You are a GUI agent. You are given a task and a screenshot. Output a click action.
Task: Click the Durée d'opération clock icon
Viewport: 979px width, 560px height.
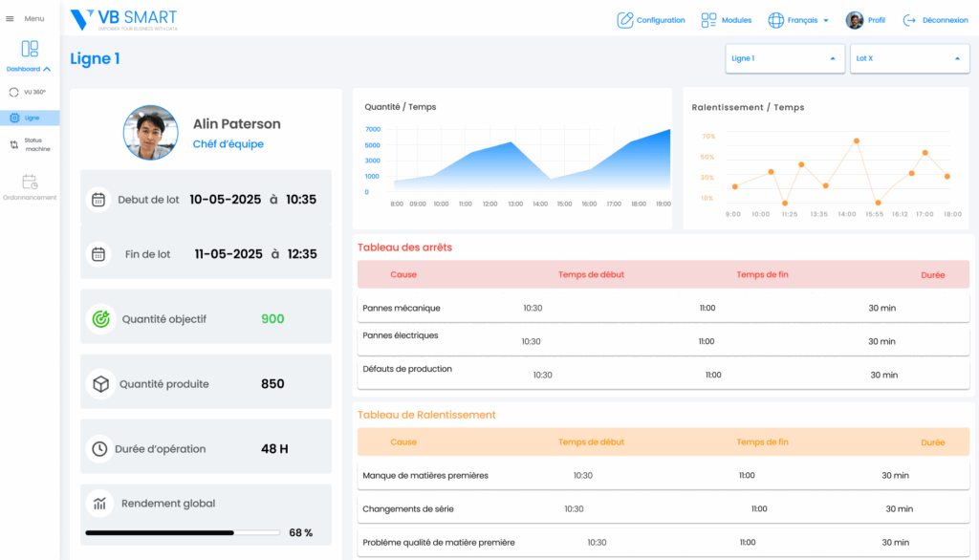click(x=99, y=449)
